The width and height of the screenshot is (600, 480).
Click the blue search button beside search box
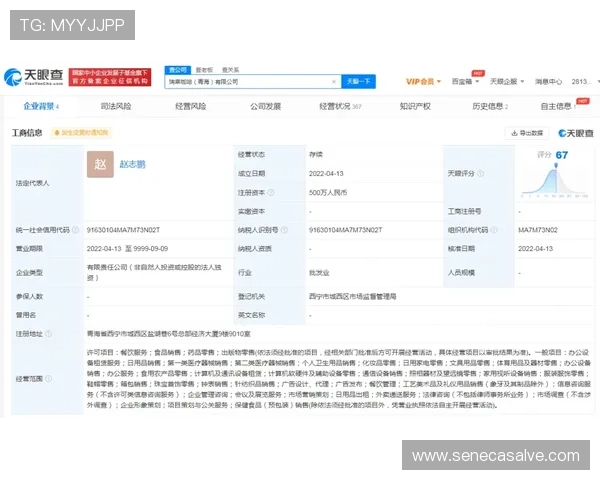(358, 82)
